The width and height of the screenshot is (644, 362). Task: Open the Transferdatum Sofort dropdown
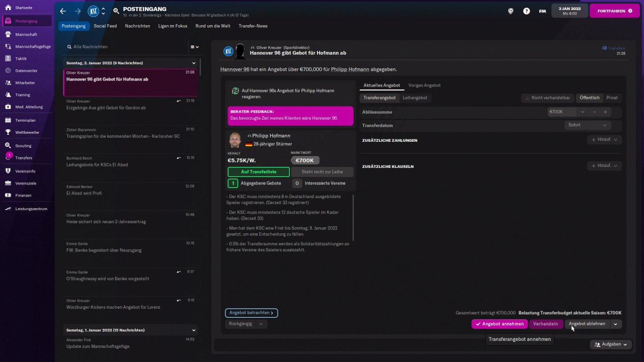(x=588, y=125)
